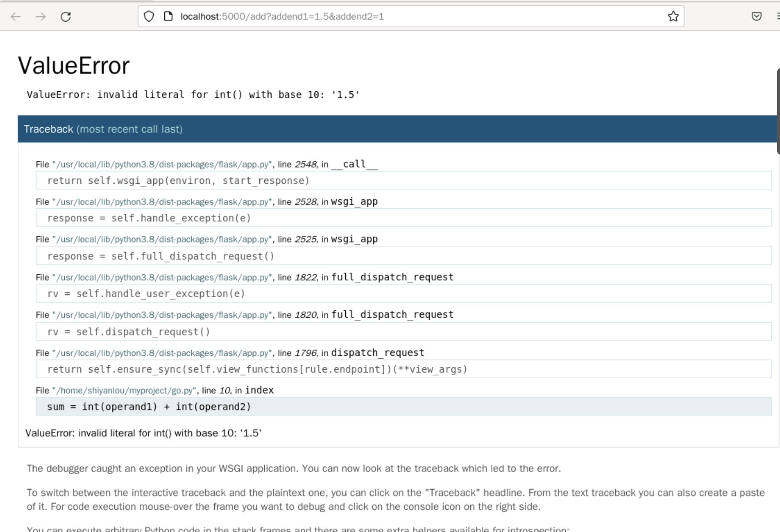Go forward to next page
The height and width of the screenshot is (532, 780).
(x=41, y=17)
